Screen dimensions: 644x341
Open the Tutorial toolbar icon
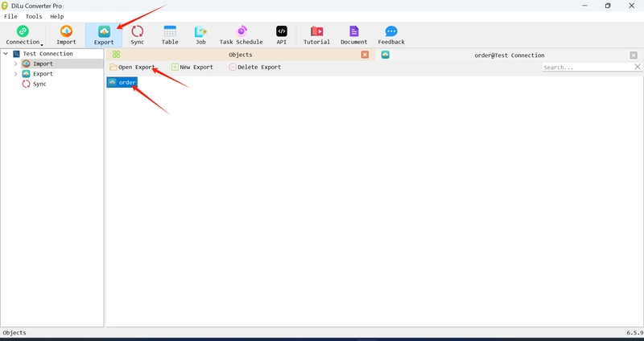(x=316, y=35)
